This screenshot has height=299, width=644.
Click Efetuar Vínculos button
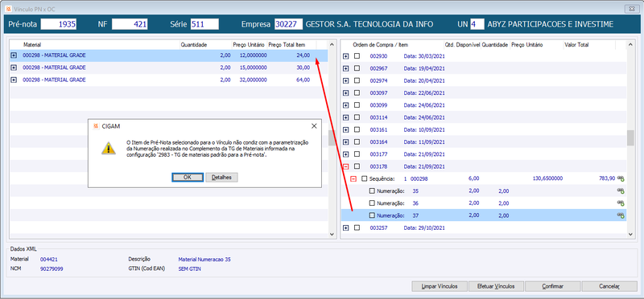(x=496, y=286)
